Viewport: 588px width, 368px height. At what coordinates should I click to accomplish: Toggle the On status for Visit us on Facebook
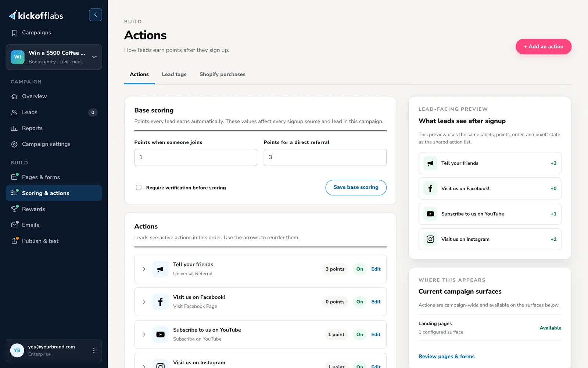pyautogui.click(x=359, y=302)
